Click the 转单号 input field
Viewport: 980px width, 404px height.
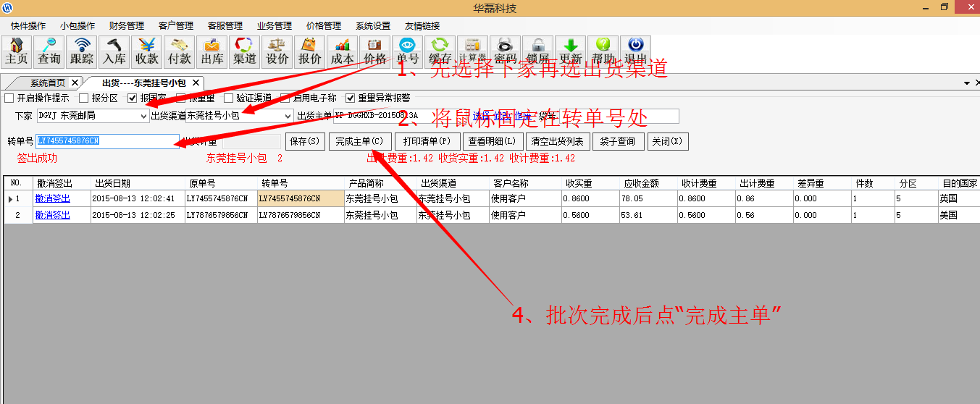[x=107, y=141]
